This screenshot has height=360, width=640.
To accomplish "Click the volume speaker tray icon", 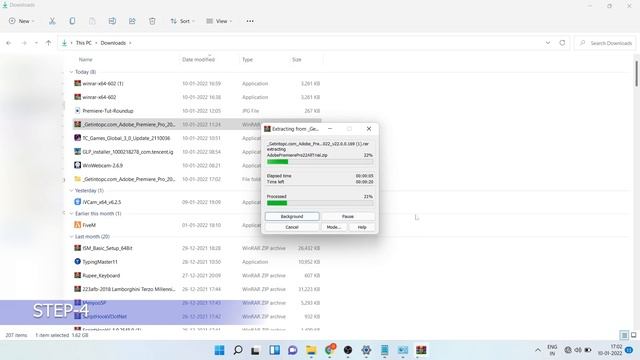I will point(578,350).
